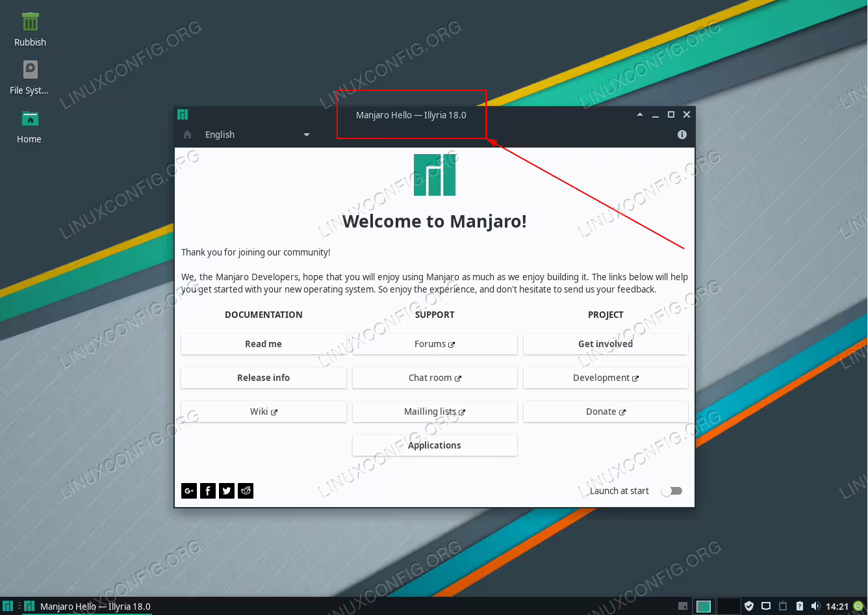Open the Release info button

264,378
